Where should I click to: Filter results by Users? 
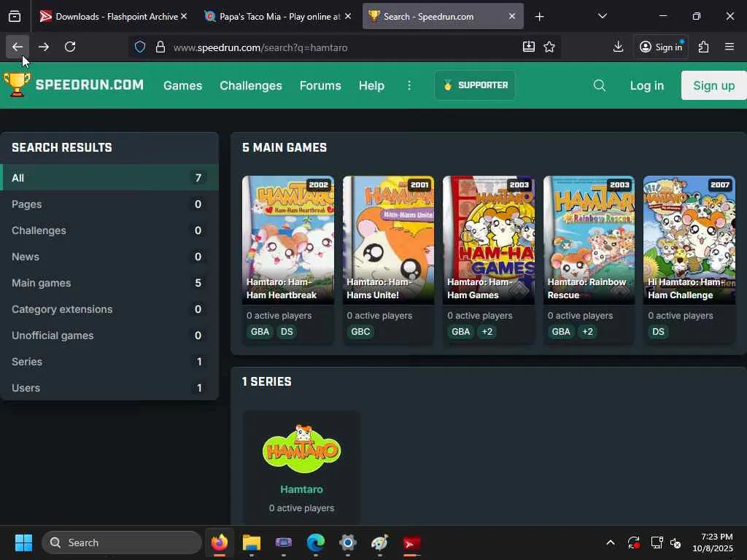click(109, 388)
